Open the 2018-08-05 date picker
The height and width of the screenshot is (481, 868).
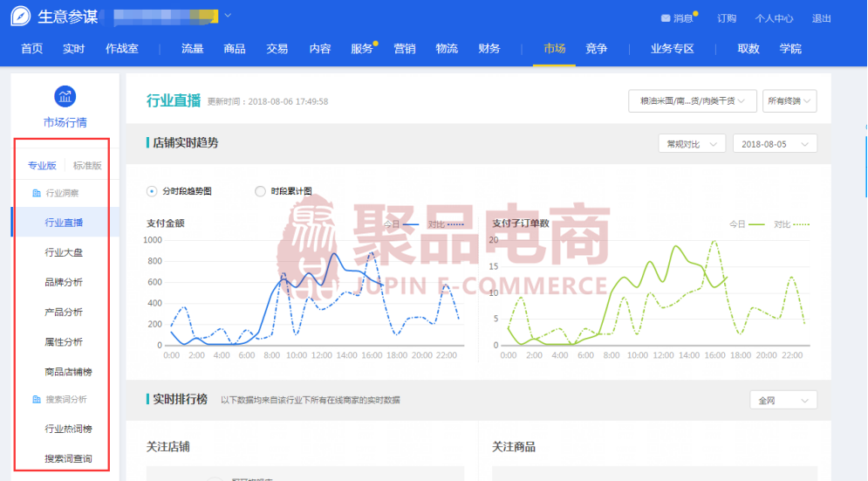[774, 144]
